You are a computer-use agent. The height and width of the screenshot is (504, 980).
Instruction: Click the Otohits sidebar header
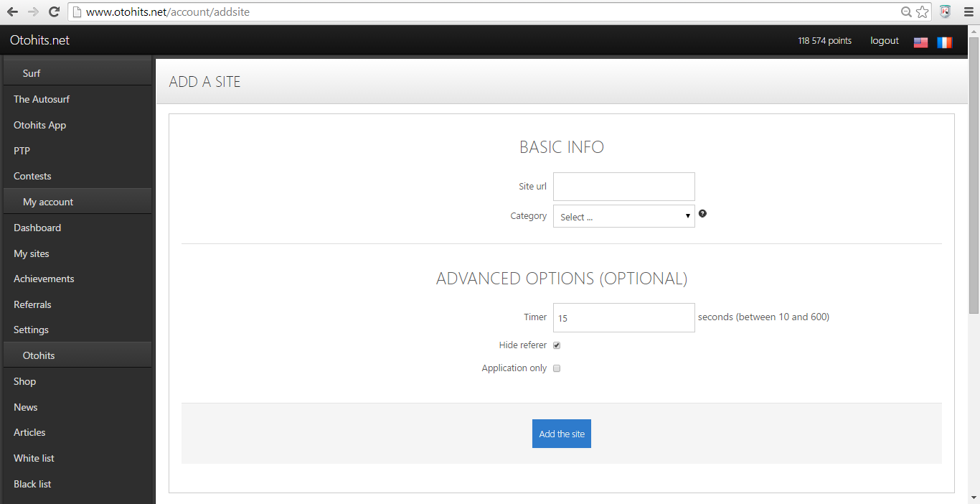coord(77,355)
